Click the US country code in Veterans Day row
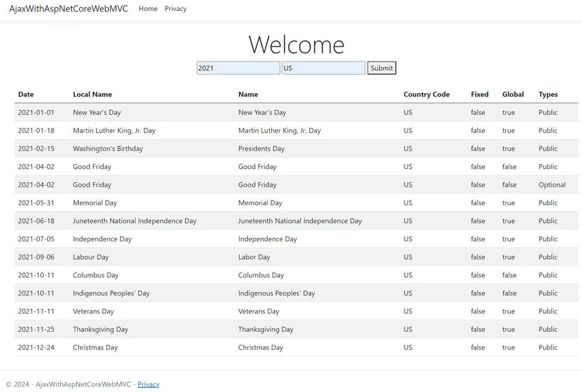Image resolution: width=582 pixels, height=392 pixels. pos(407,311)
